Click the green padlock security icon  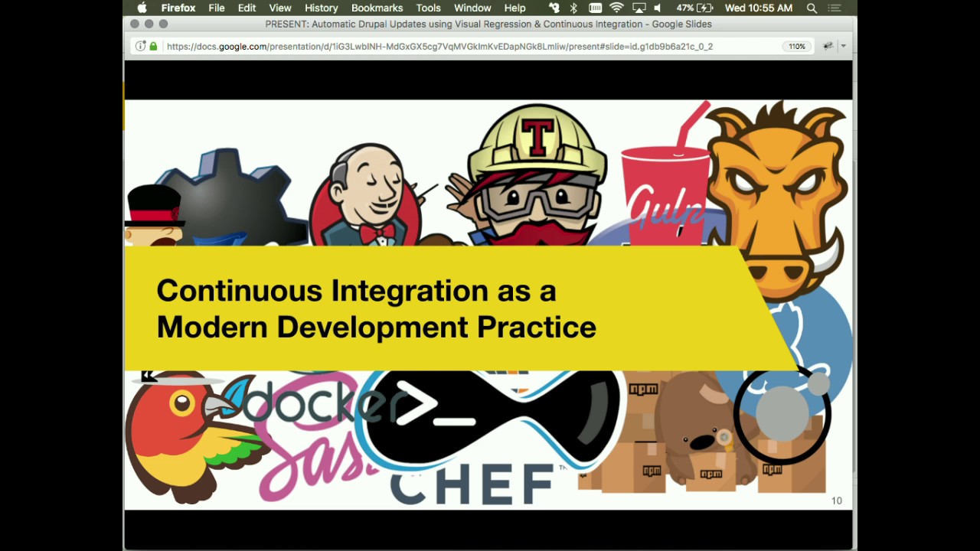pos(153,46)
